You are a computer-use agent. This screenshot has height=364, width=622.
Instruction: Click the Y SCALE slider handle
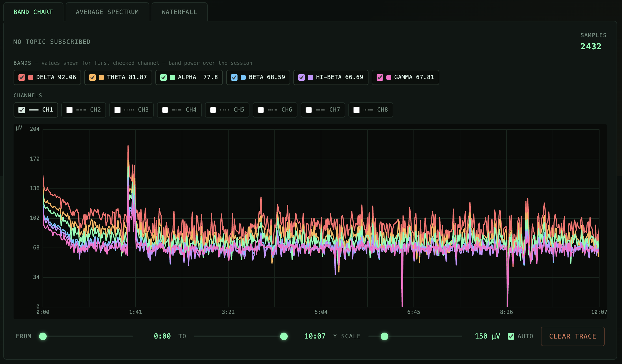click(384, 336)
